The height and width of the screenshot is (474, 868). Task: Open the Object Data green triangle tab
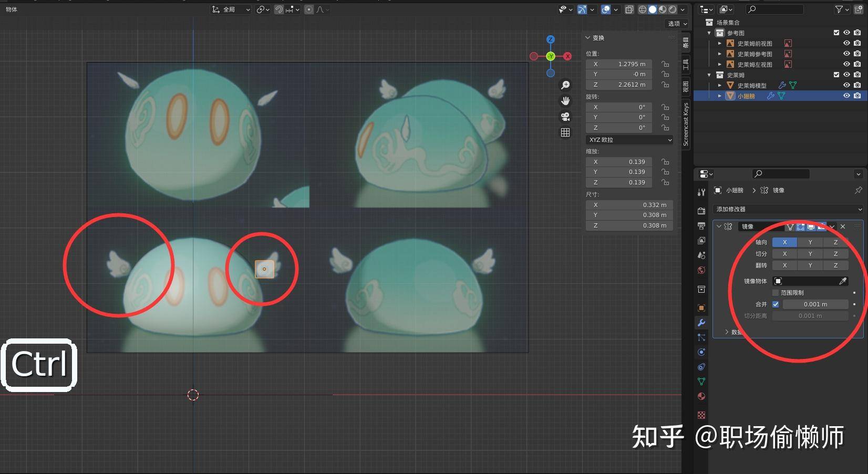(x=701, y=382)
